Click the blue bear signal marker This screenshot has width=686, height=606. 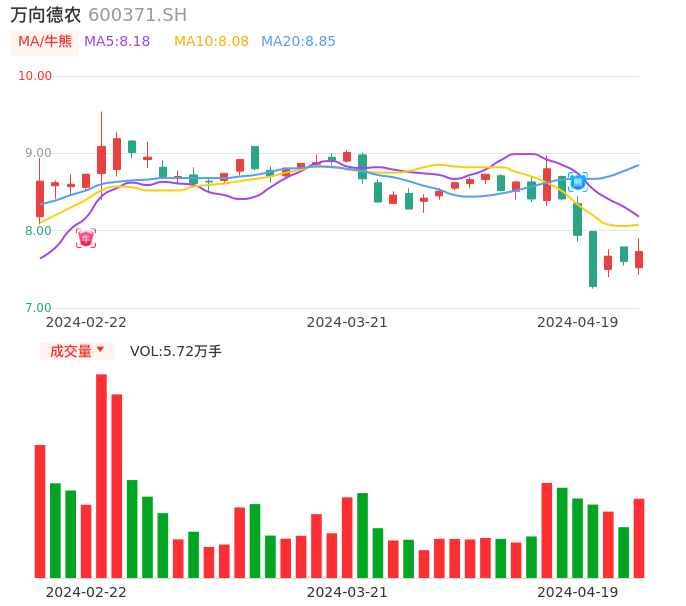(578, 182)
